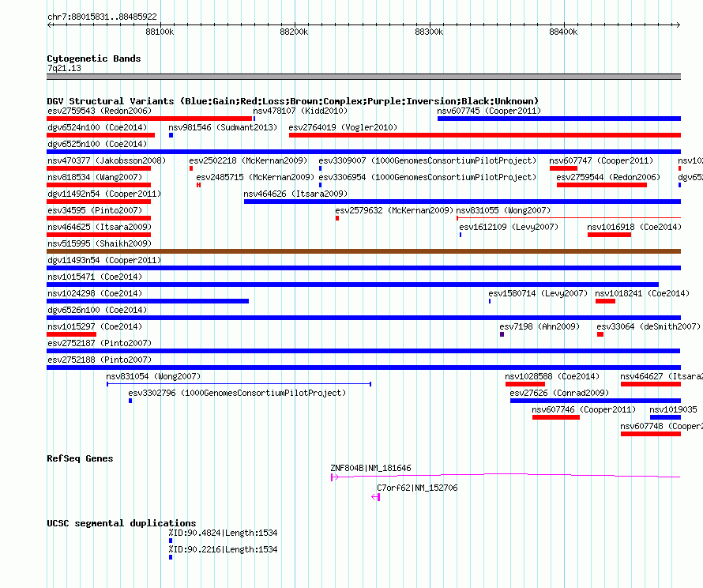Click the 88200k ruler position label
Screen dimensions: 703x588
coord(294,32)
